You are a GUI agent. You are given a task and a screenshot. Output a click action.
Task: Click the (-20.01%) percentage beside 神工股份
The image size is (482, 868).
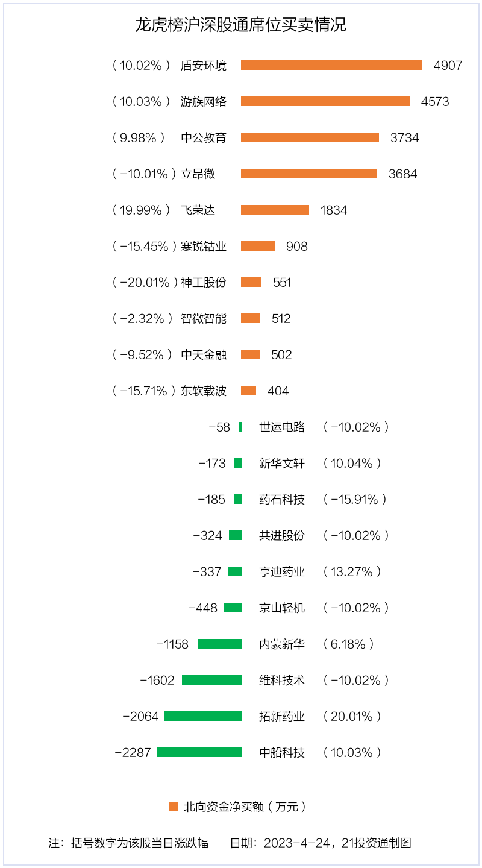coord(145,282)
